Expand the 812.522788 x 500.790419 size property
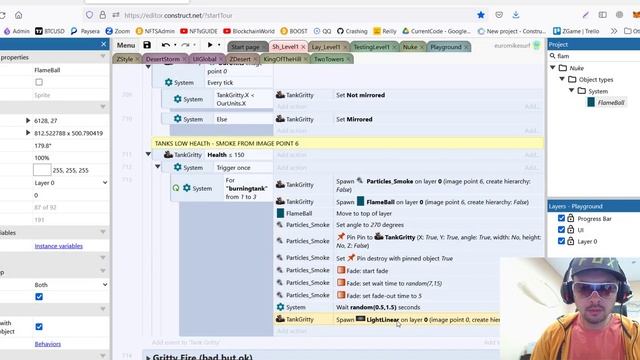The width and height of the screenshot is (640, 360). click(28, 133)
